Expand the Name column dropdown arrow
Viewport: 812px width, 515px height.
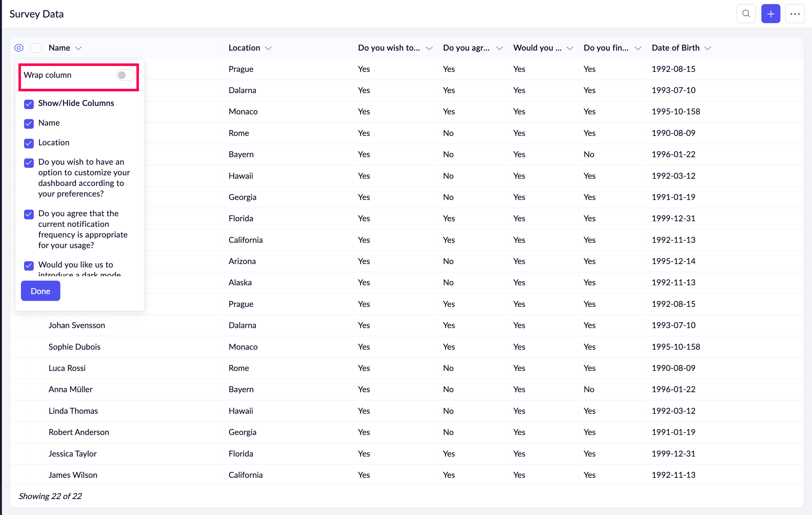click(78, 48)
